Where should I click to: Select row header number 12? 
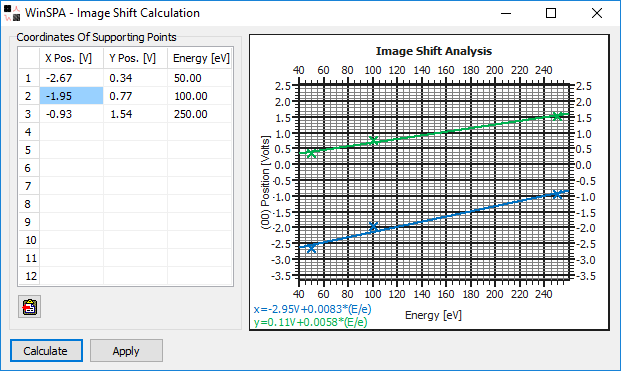[x=29, y=276]
